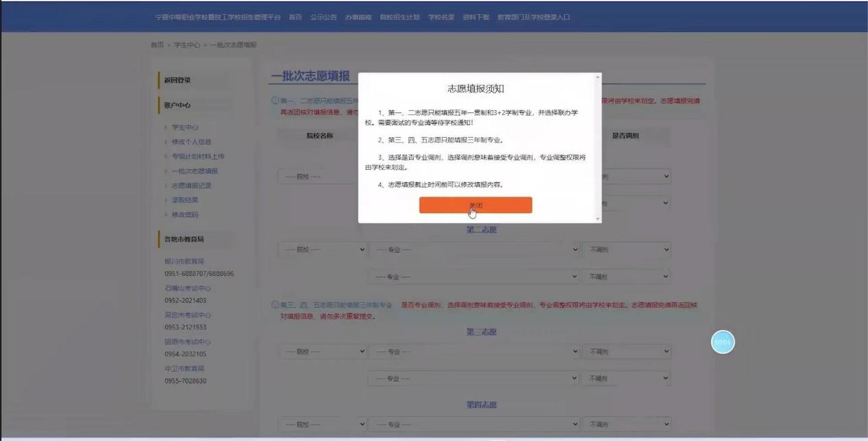Open 资料下载 navigation item

click(476, 17)
